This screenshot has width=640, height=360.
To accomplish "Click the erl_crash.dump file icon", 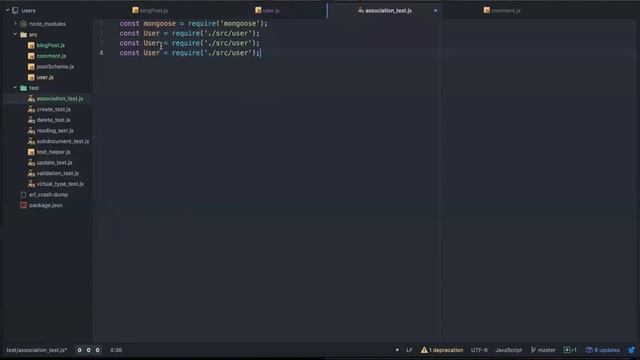I will pos(23,195).
